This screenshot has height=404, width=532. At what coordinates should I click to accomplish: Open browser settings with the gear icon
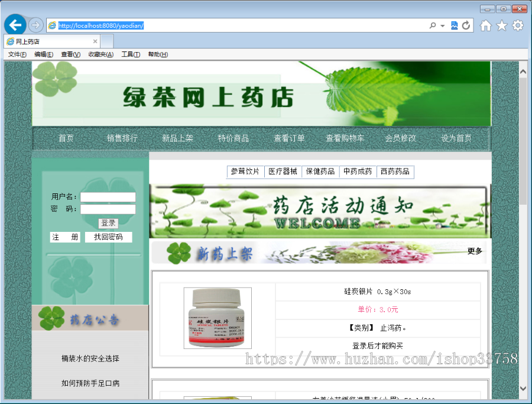tap(517, 25)
